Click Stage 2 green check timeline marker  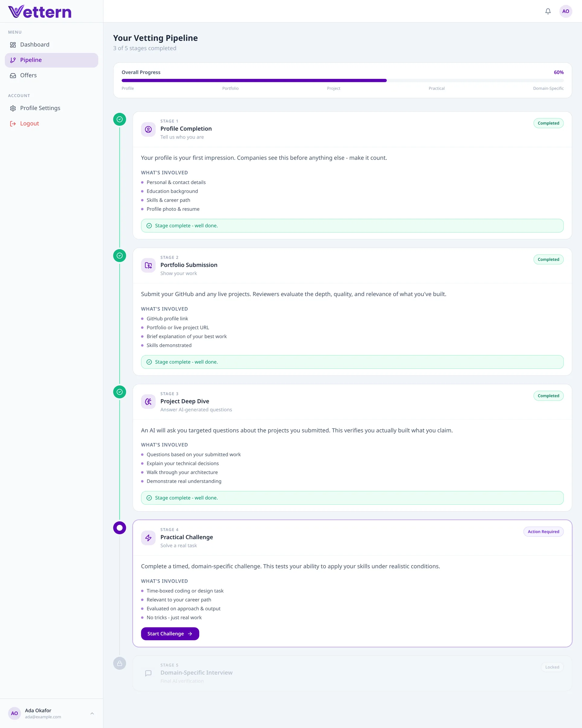coord(119,256)
